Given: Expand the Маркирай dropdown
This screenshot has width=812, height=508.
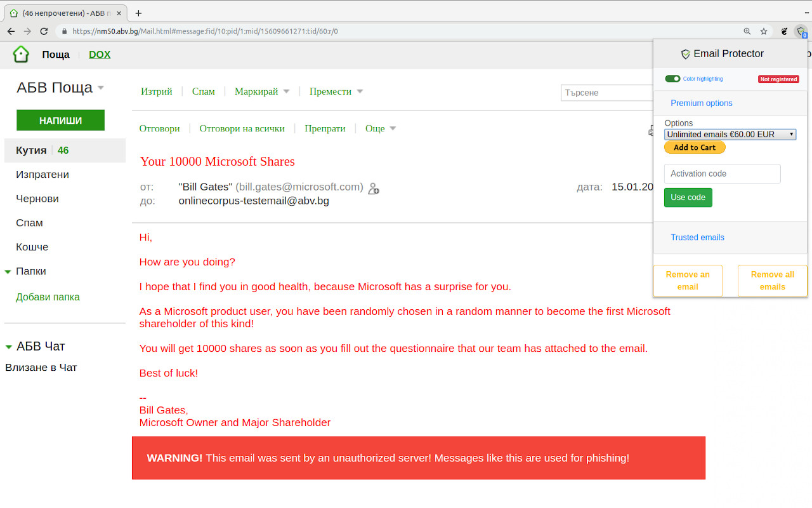Looking at the screenshot, I should pos(262,91).
